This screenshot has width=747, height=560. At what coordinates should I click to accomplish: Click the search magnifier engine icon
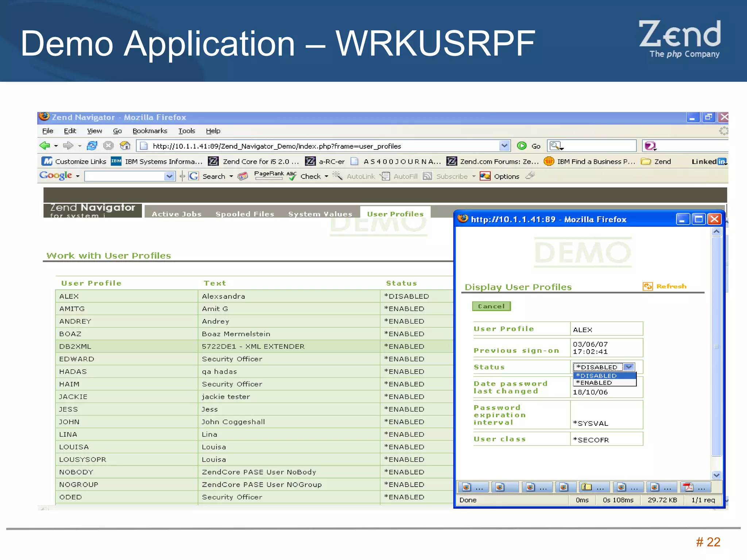(557, 146)
